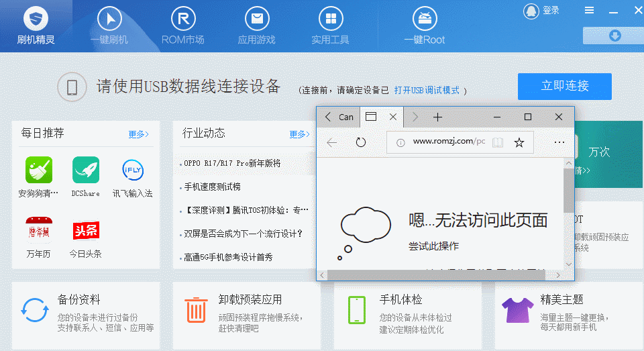Open the browser more options menu
Viewport: 644px width, 351px height.
point(559,143)
